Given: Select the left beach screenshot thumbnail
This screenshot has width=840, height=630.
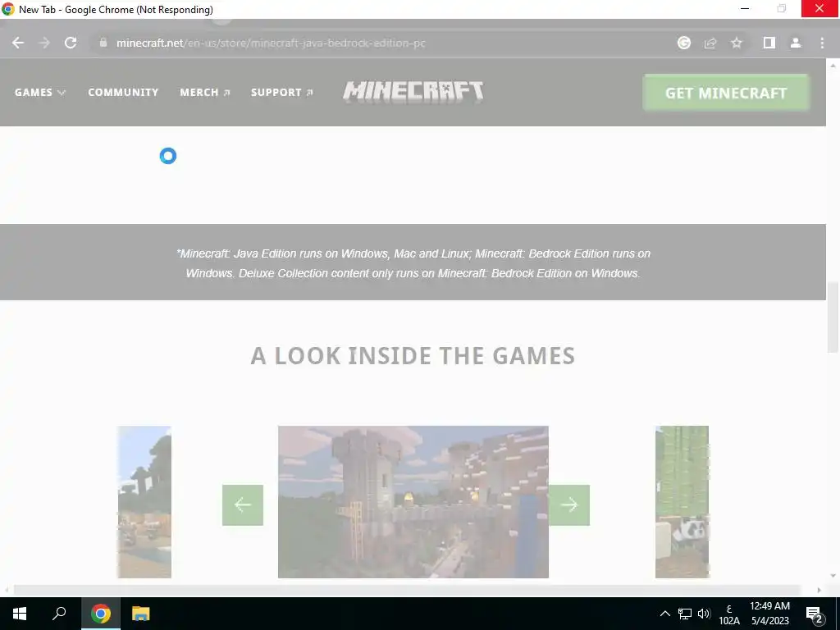Looking at the screenshot, I should (x=144, y=501).
